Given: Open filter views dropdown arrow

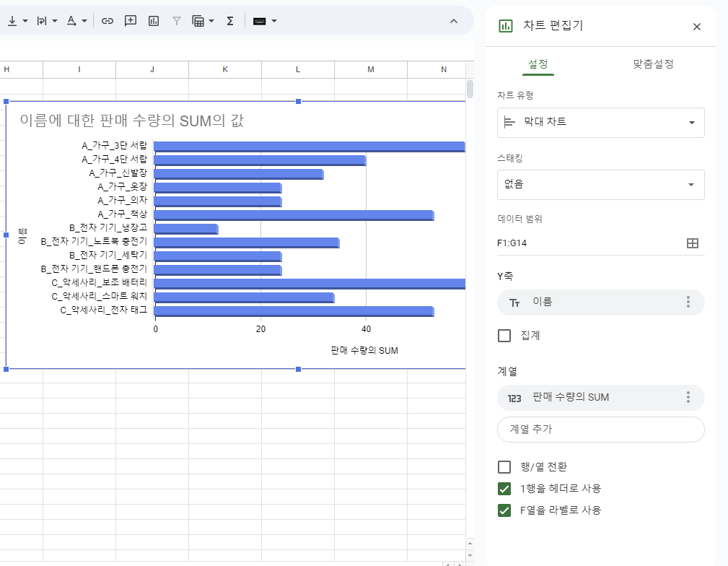Looking at the screenshot, I should pos(211,21).
